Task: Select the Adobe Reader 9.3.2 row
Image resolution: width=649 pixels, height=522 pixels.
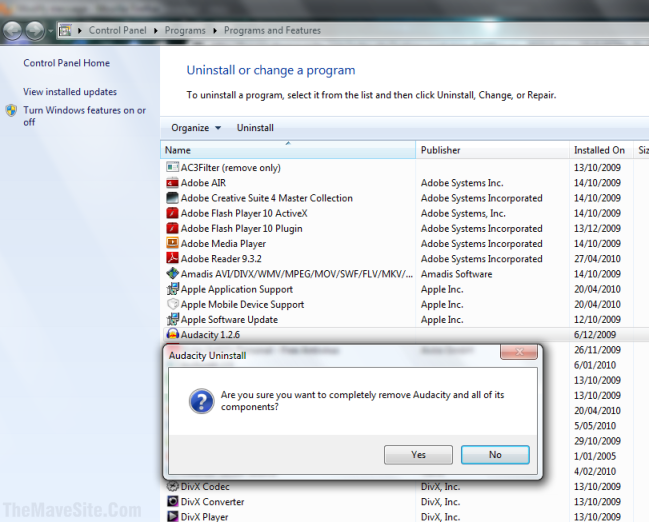Action: click(405, 259)
